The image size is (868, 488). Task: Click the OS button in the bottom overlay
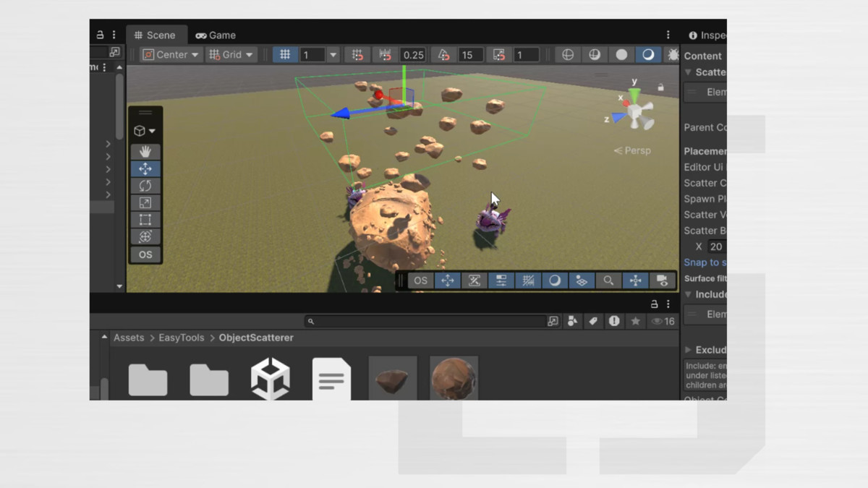pyautogui.click(x=420, y=281)
